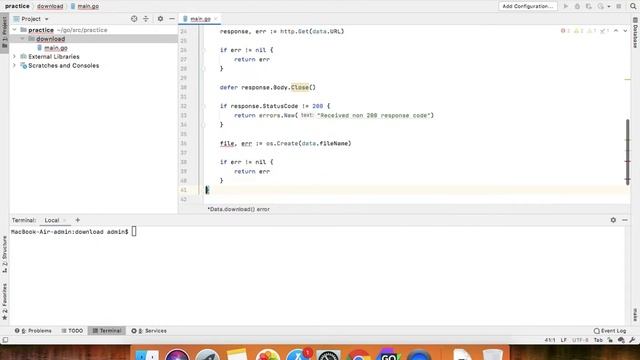The image size is (640, 360).
Task: Click the Stop icon in the toolbar
Action: pyautogui.click(x=619, y=6)
